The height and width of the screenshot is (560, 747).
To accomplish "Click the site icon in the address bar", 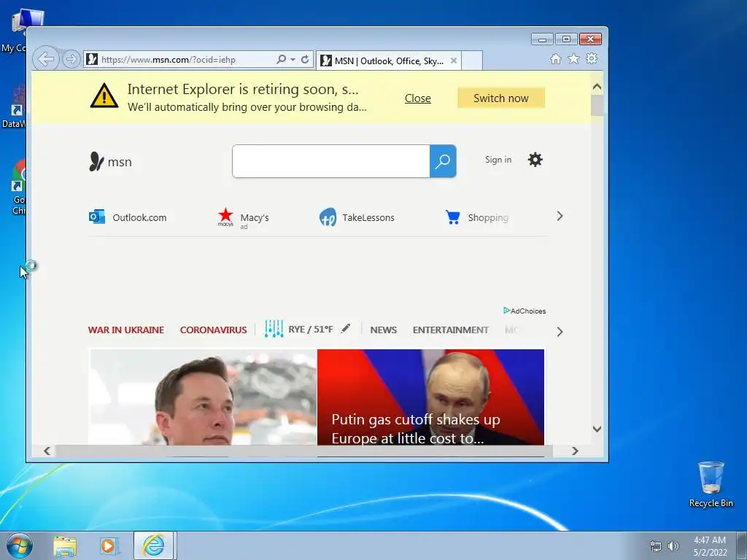I will [x=92, y=60].
